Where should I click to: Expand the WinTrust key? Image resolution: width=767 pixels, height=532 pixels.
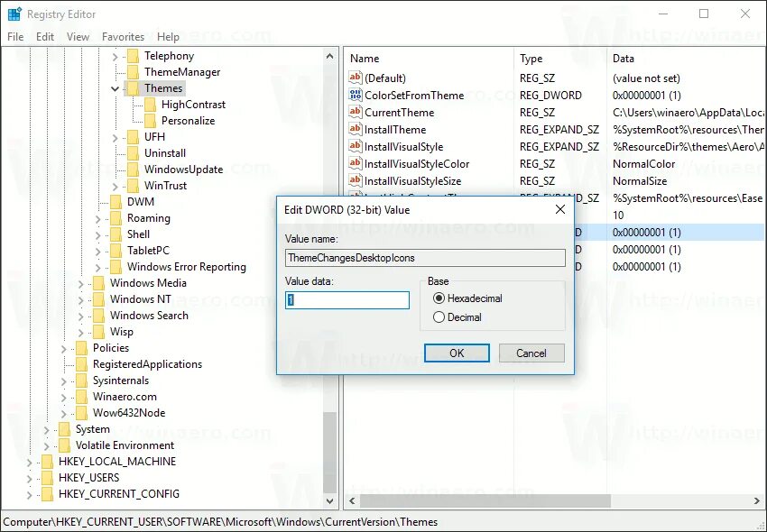click(115, 187)
